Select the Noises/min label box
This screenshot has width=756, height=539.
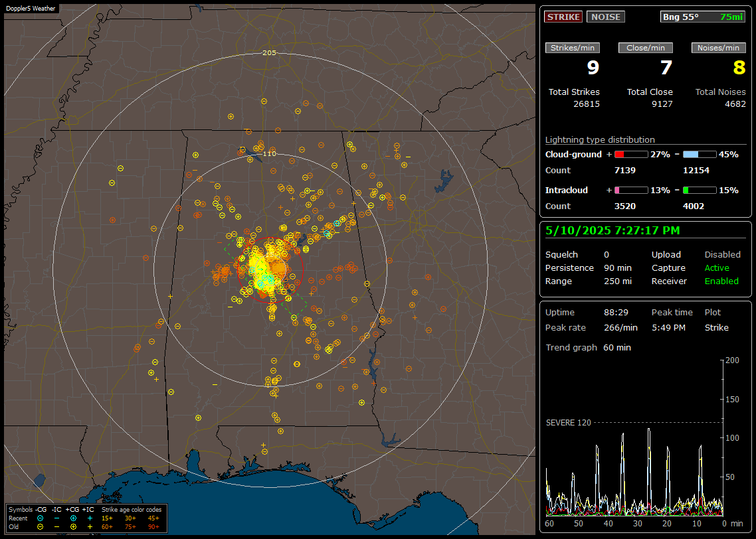(718, 48)
